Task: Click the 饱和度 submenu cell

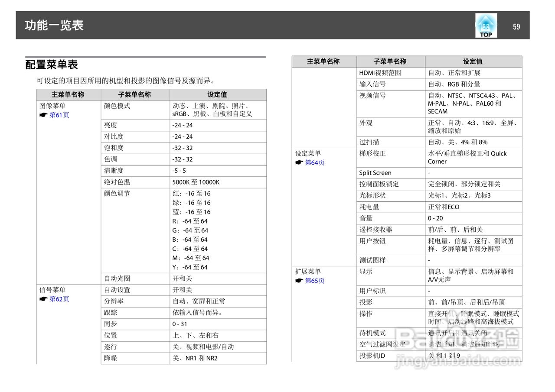Action: click(x=135, y=148)
